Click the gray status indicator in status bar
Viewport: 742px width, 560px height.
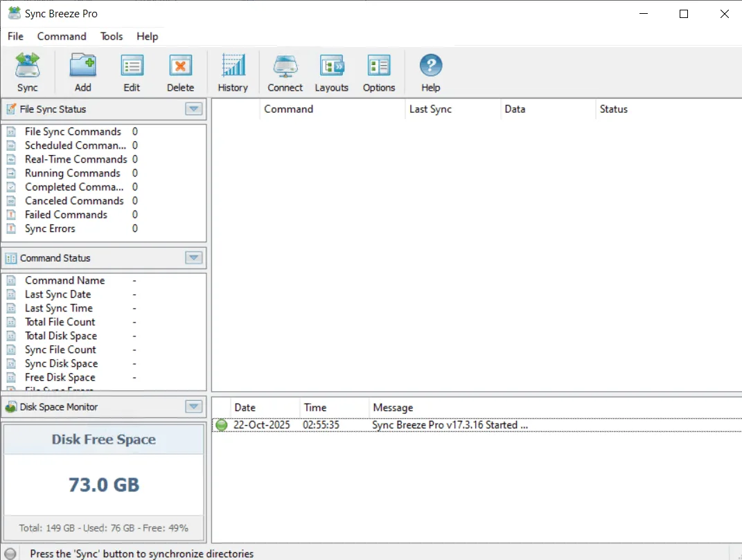coord(10,553)
